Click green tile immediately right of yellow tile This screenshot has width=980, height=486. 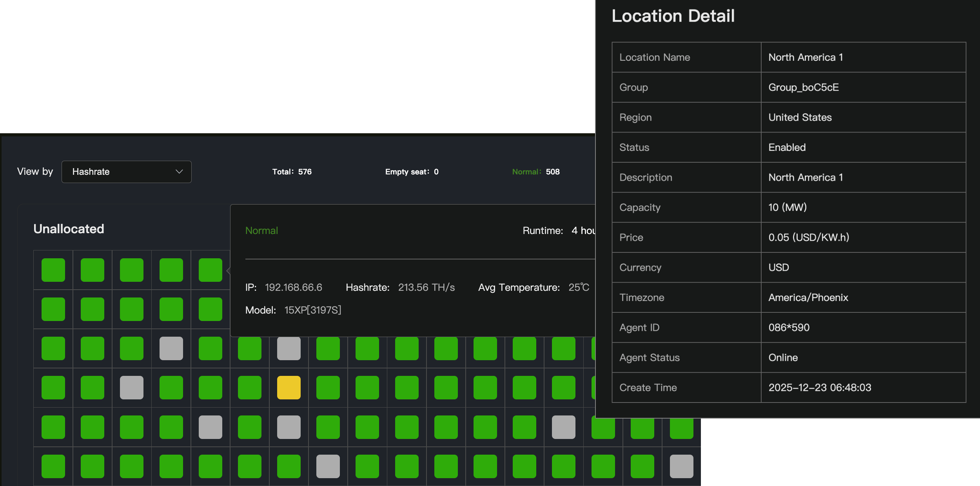(328, 387)
